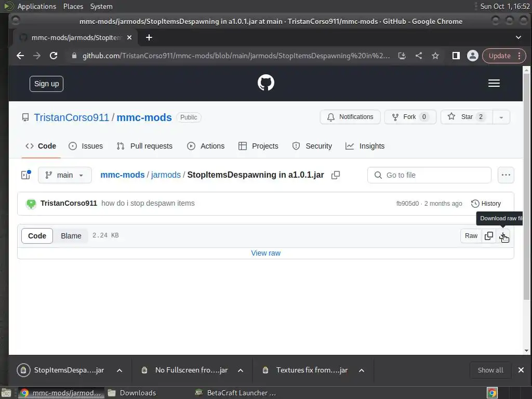Switch to the Projects tab
Screen dimensions: 532x399
[x=259, y=146]
